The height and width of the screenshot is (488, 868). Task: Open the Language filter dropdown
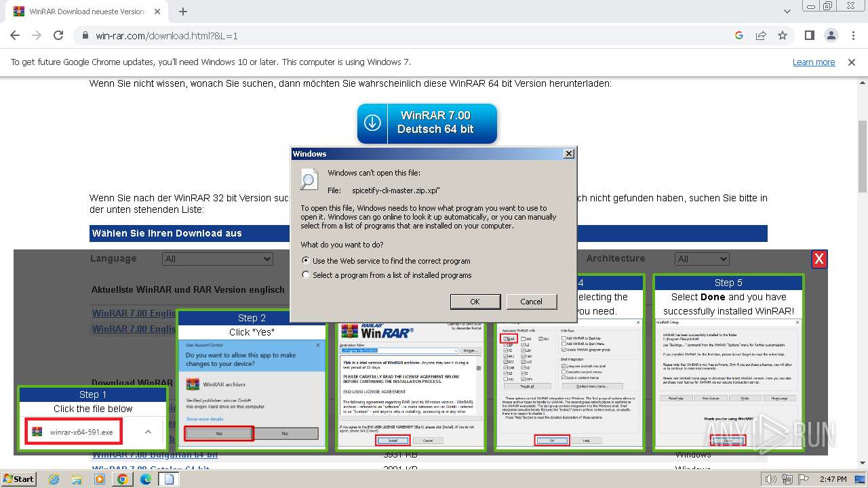tap(217, 259)
